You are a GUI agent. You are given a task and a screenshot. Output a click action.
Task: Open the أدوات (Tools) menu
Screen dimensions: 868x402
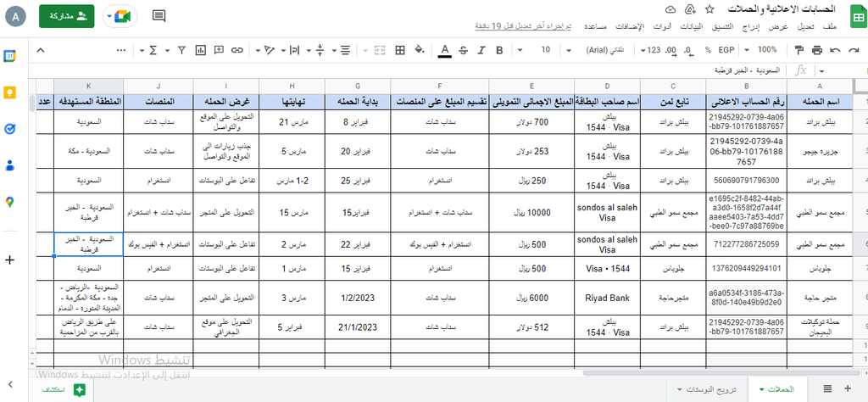pos(660,26)
